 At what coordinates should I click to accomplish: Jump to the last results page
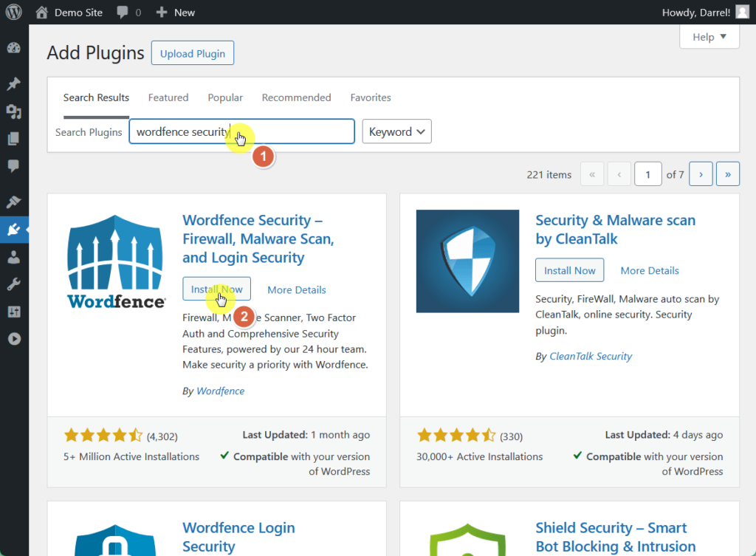tap(727, 174)
